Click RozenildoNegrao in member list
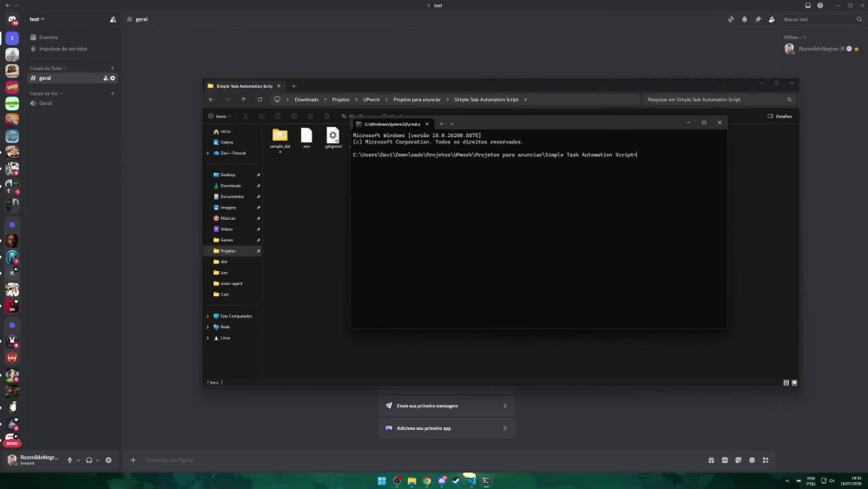868x489 pixels. point(821,49)
